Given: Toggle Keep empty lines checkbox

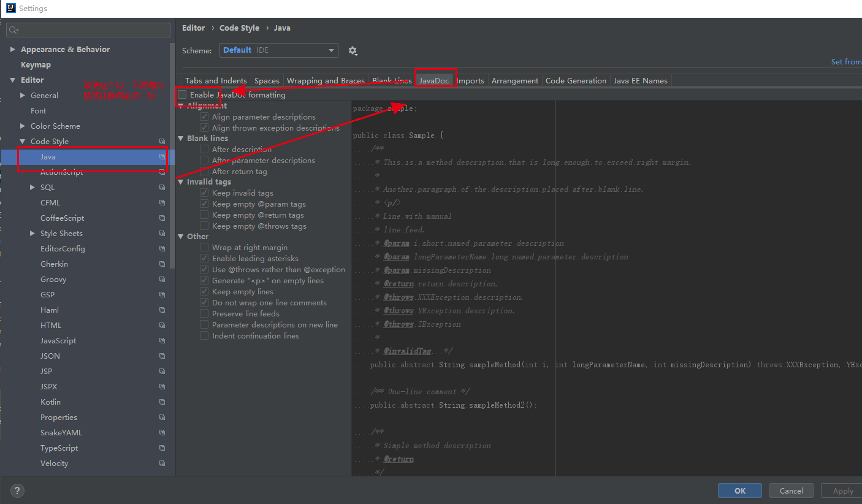Looking at the screenshot, I should tap(204, 292).
